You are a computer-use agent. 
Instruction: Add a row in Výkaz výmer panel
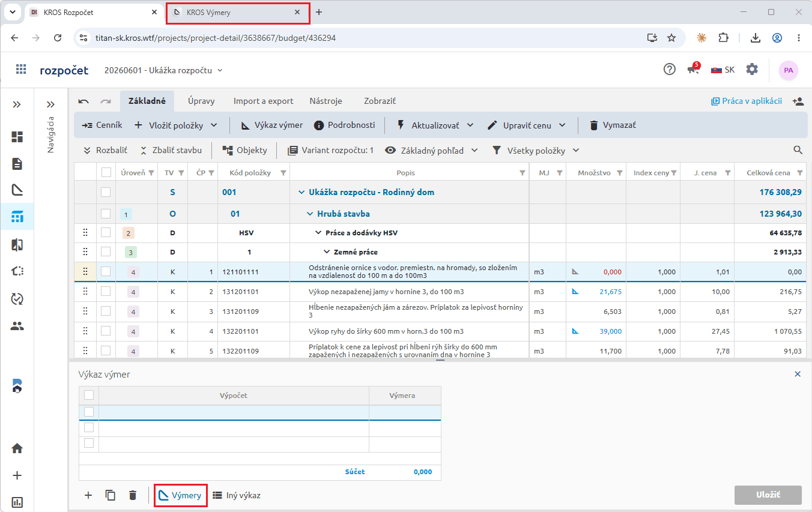pyautogui.click(x=88, y=495)
